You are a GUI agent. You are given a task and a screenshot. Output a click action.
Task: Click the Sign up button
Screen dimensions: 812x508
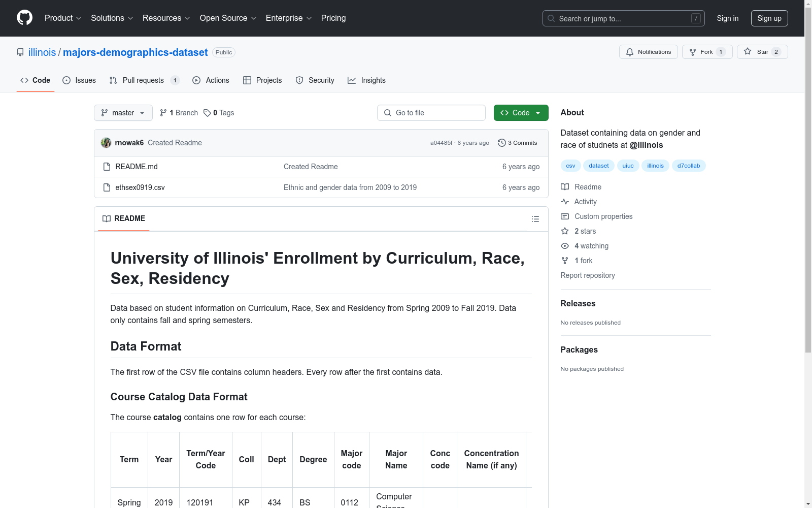769,18
